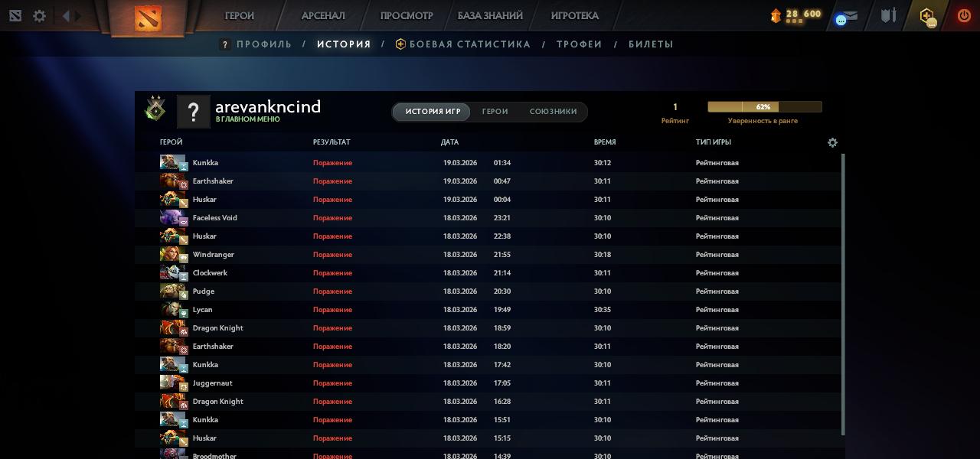Open the Трофеи tab
The image size is (980, 459).
[579, 44]
